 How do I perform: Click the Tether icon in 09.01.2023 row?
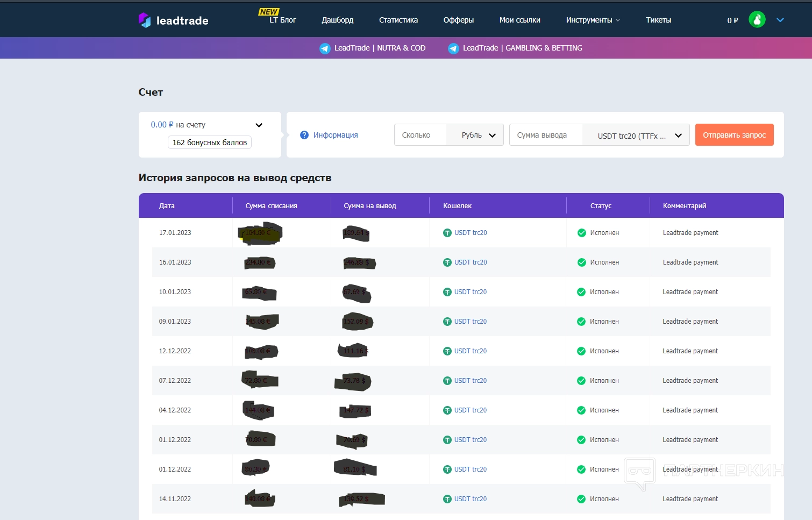tap(447, 322)
